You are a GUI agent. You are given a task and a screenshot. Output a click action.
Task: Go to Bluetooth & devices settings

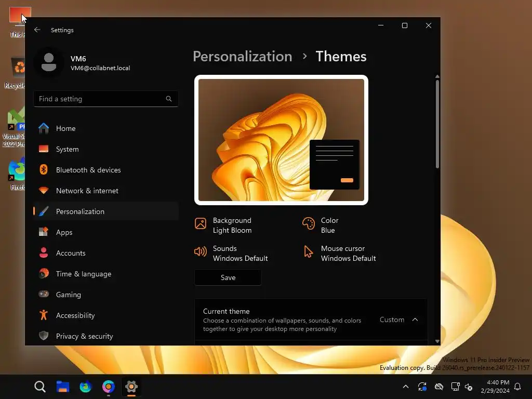click(106, 170)
